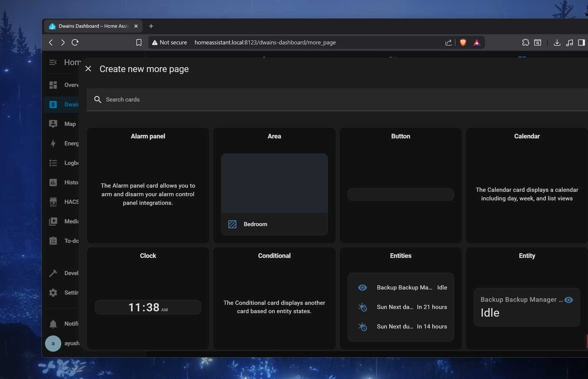Close the Create new more page dialog

(x=88, y=69)
